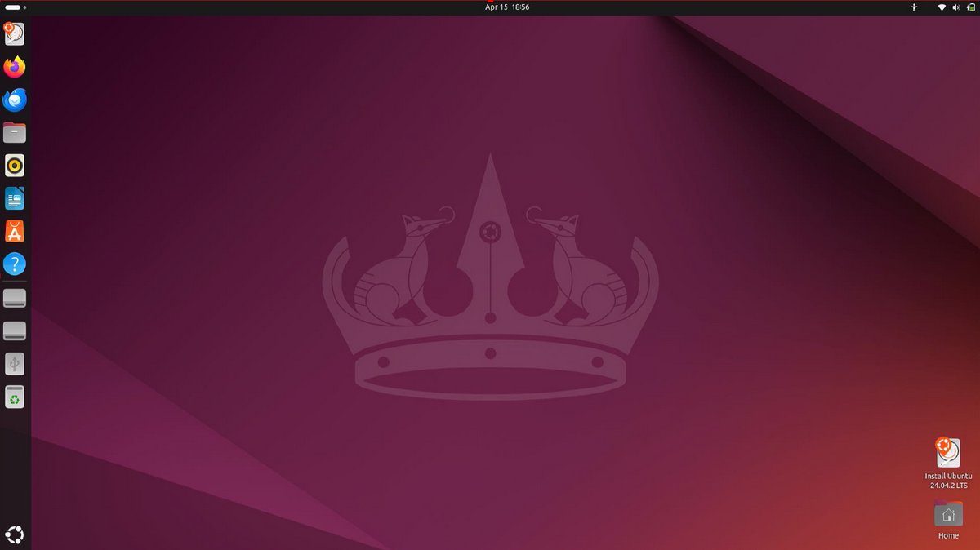Open the Accessibility menu in top bar
The height and width of the screenshot is (550, 980).
915,7
